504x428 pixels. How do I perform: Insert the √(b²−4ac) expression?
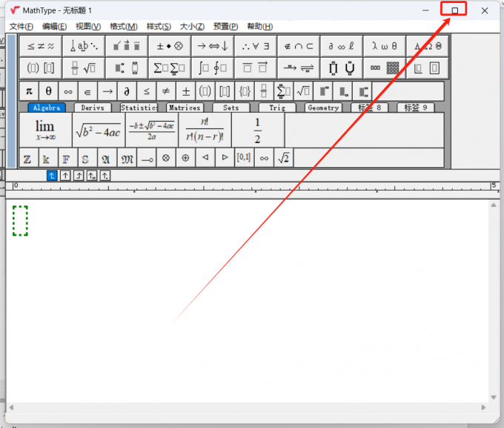[x=99, y=130]
